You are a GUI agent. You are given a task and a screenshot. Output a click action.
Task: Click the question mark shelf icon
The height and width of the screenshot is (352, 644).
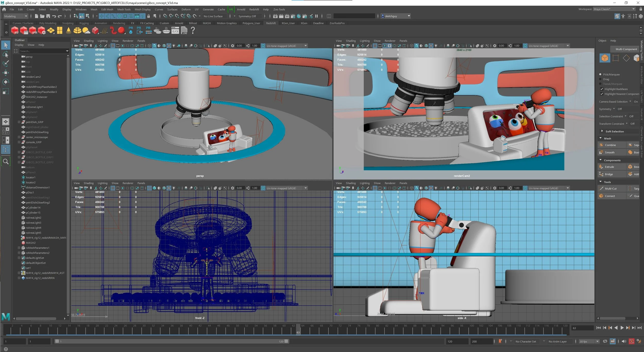193,30
